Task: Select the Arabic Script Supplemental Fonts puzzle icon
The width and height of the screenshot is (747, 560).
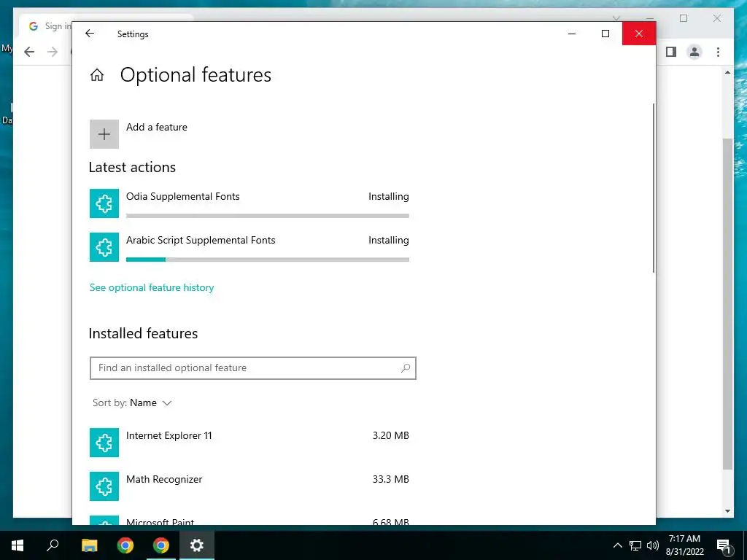Action: pyautogui.click(x=104, y=247)
